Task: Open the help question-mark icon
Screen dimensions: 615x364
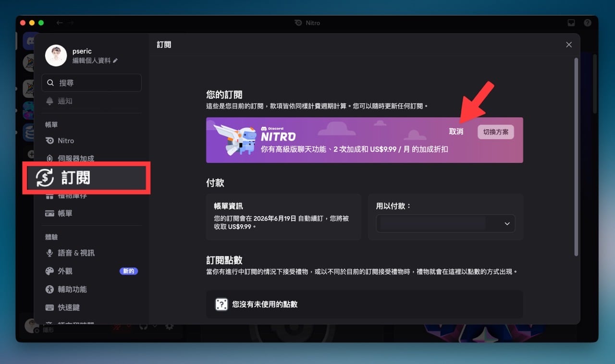Action: 588,23
